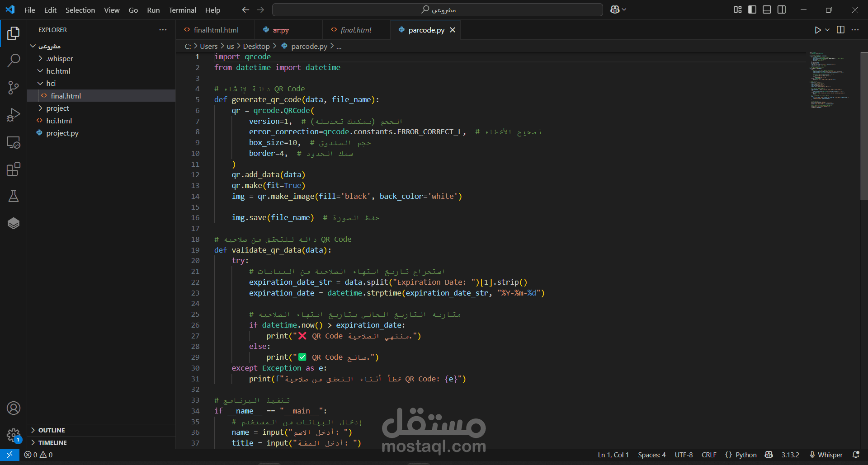
Task: Go forward using the navigation arrow
Action: click(260, 9)
